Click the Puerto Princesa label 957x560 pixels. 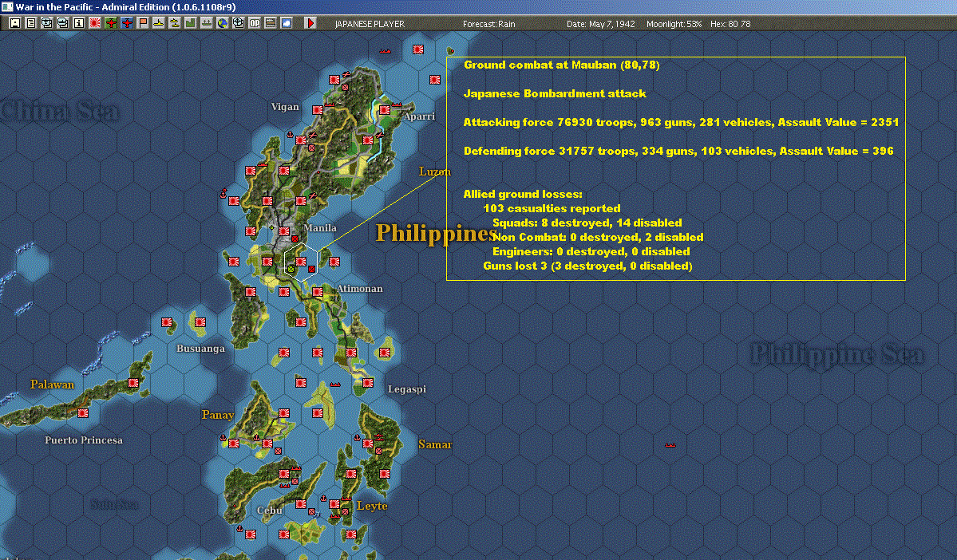coord(84,440)
